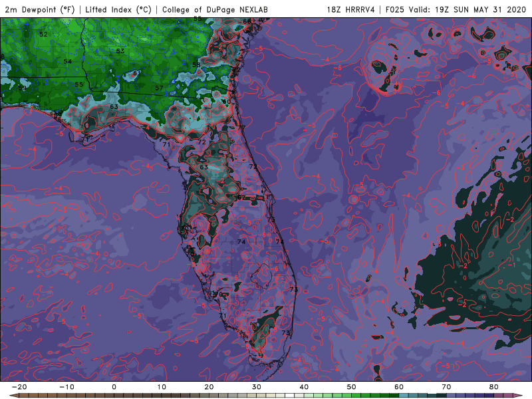Click the 50 label on the color scale
Viewport: 532px width, 399px height.
pyautogui.click(x=352, y=387)
